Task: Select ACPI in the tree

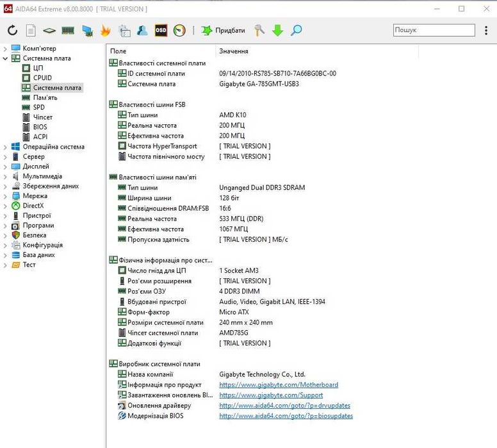Action: pos(40,137)
